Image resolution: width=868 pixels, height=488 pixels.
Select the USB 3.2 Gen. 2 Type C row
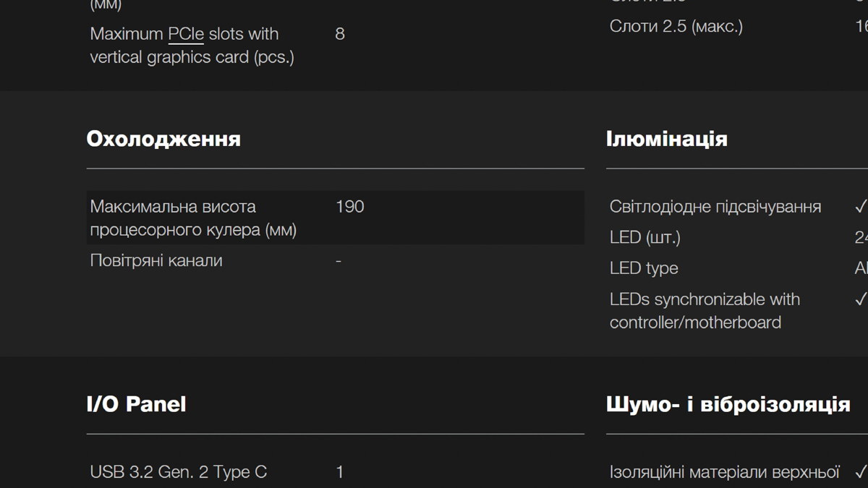(336, 472)
